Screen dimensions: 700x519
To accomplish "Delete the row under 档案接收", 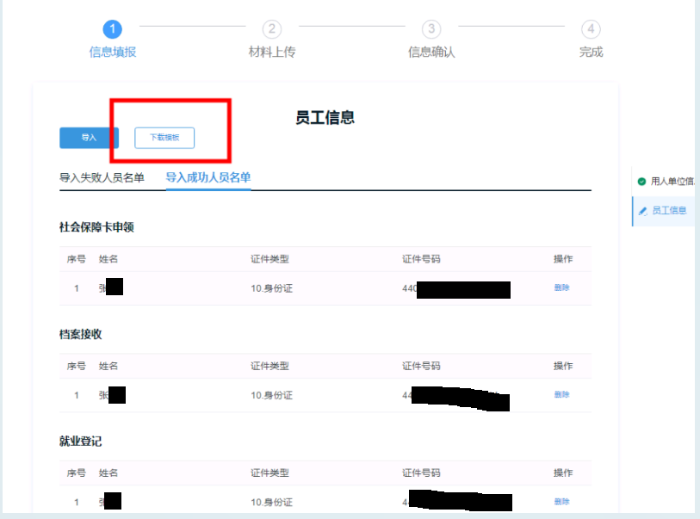I will (x=562, y=394).
